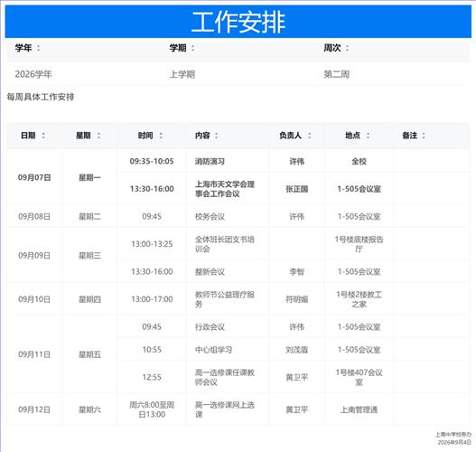Select the 2026学年 value
Image resolution: width=476 pixels, height=452 pixels.
33,74
